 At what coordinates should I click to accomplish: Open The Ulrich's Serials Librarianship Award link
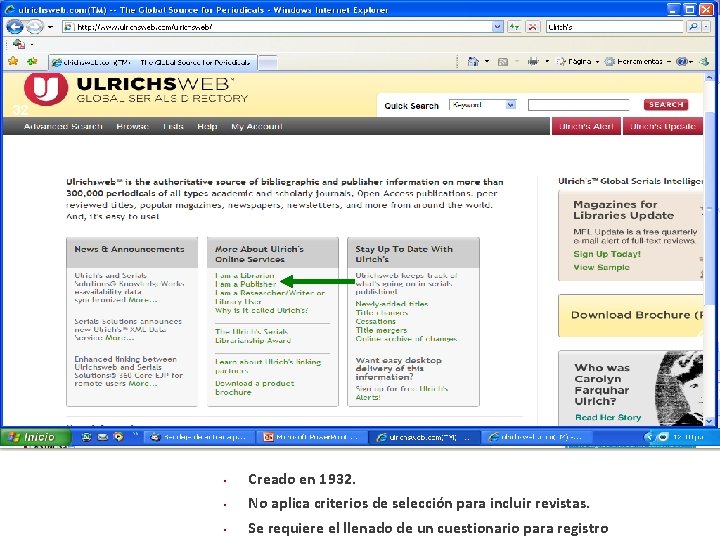click(x=253, y=336)
